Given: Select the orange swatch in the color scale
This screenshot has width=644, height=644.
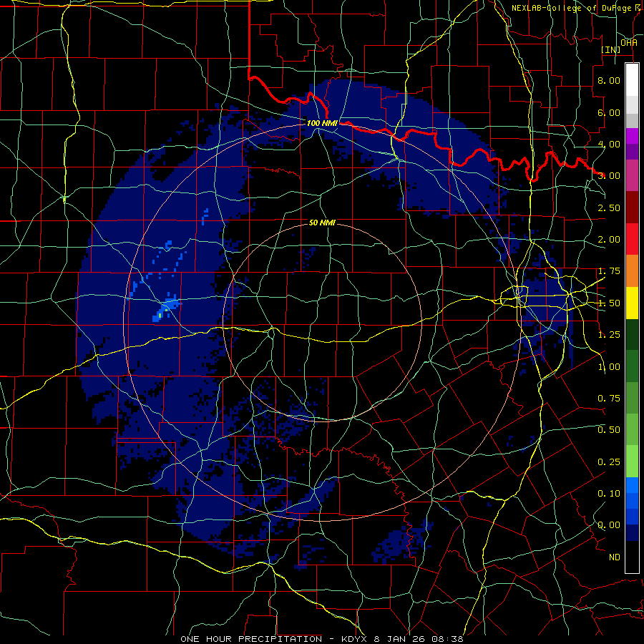Looking at the screenshot, I should pos(632,271).
